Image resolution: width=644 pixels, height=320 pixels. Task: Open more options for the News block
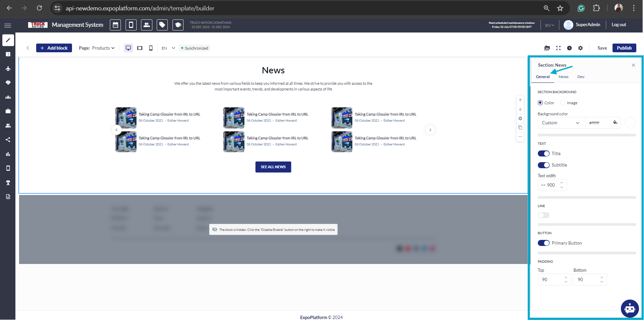[520, 137]
